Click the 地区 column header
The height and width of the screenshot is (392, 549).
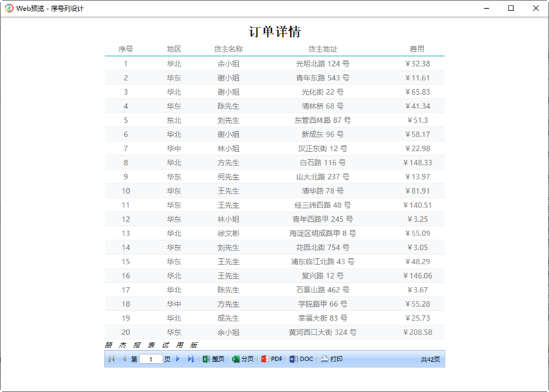point(174,49)
